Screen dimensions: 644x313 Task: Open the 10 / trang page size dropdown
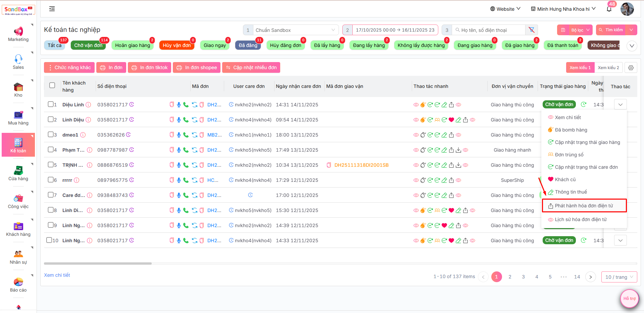(619, 277)
